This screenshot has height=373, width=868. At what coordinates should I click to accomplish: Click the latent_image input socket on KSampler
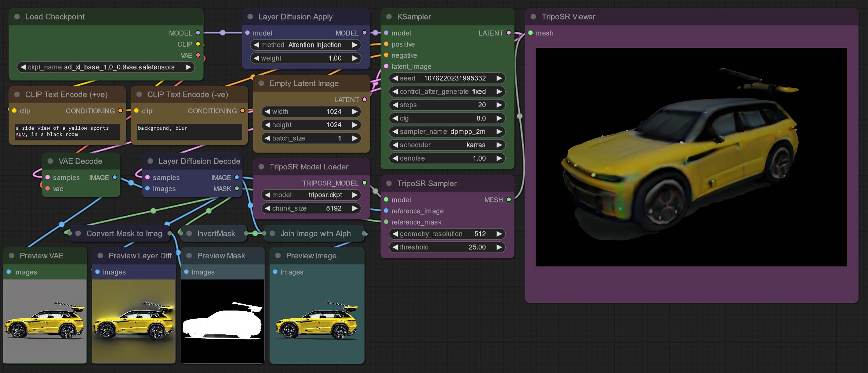tap(386, 66)
